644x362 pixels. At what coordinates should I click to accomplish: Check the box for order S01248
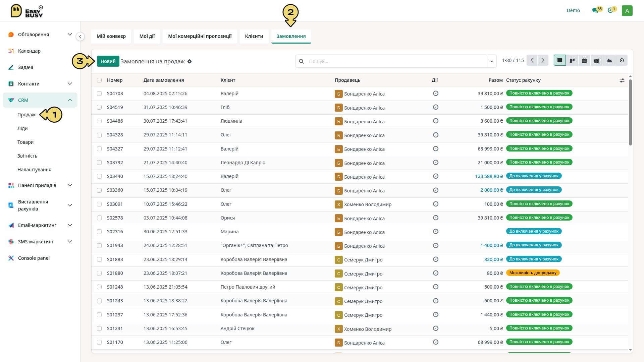[x=99, y=287]
